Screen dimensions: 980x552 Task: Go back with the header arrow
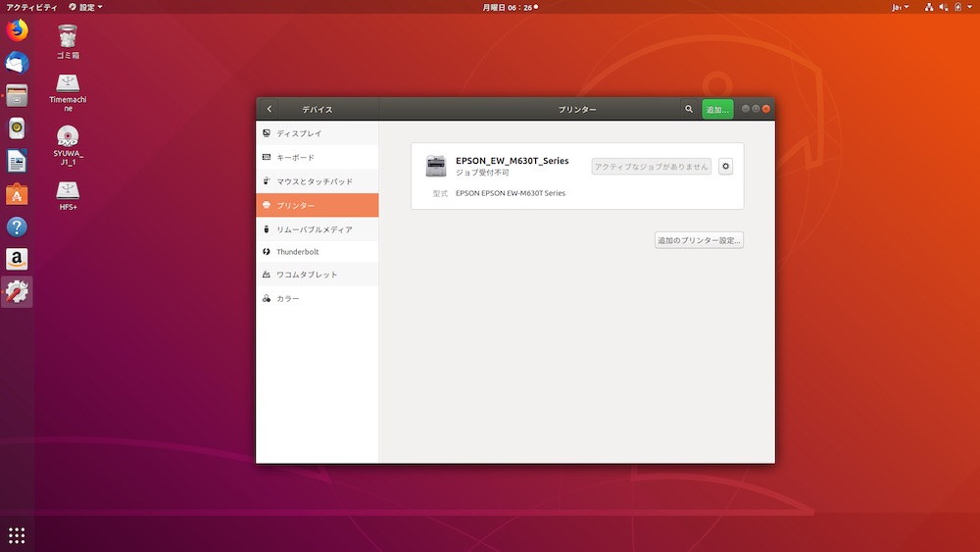[269, 109]
